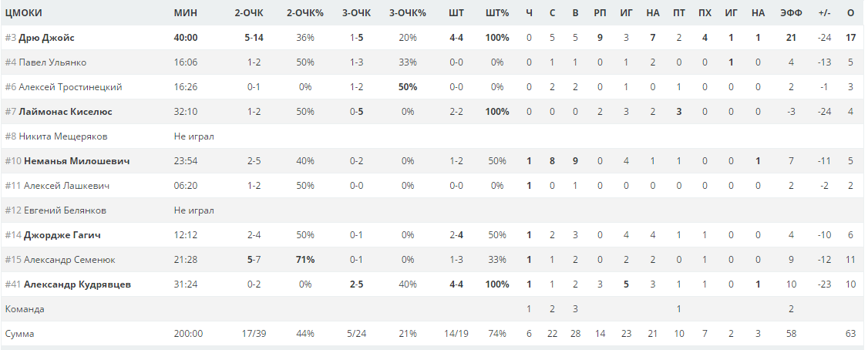The width and height of the screenshot is (868, 350).
Task: Select Джордже Гагич player name
Action: (x=62, y=235)
